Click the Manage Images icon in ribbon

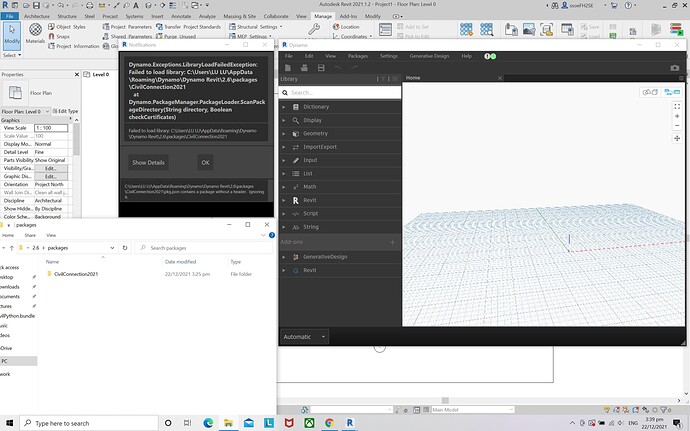tap(529, 29)
